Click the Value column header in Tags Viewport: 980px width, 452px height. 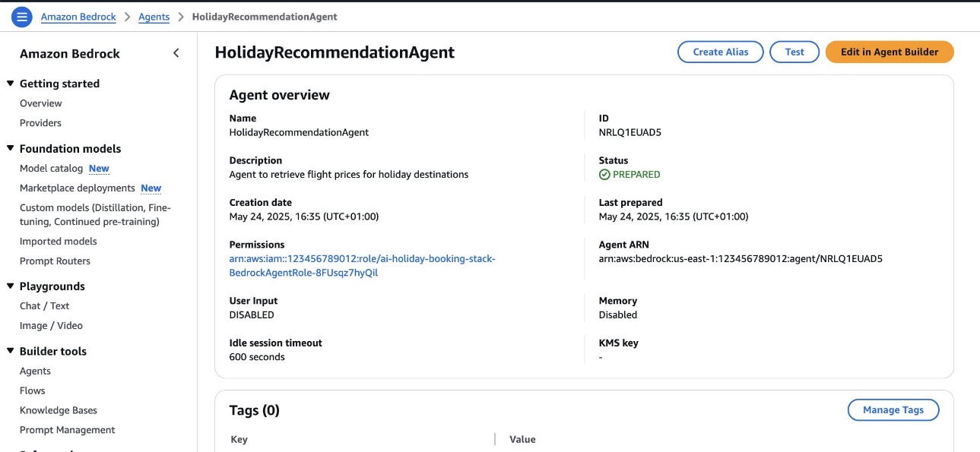click(522, 440)
